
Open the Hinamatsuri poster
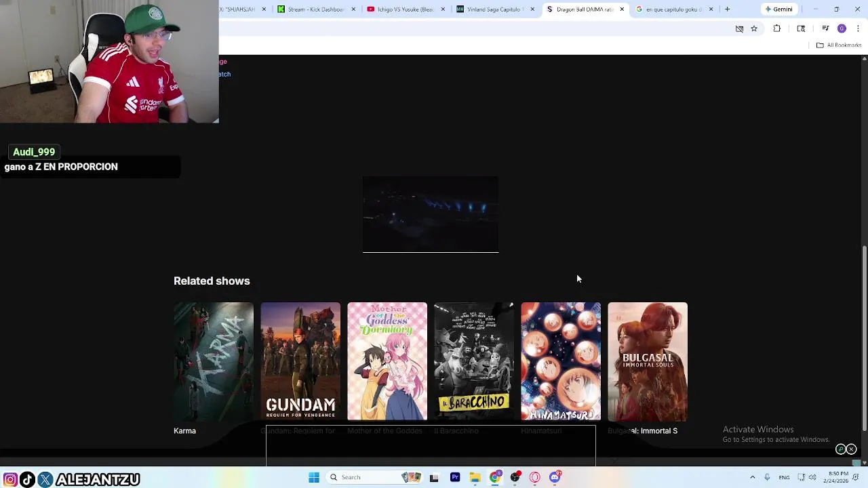(561, 361)
